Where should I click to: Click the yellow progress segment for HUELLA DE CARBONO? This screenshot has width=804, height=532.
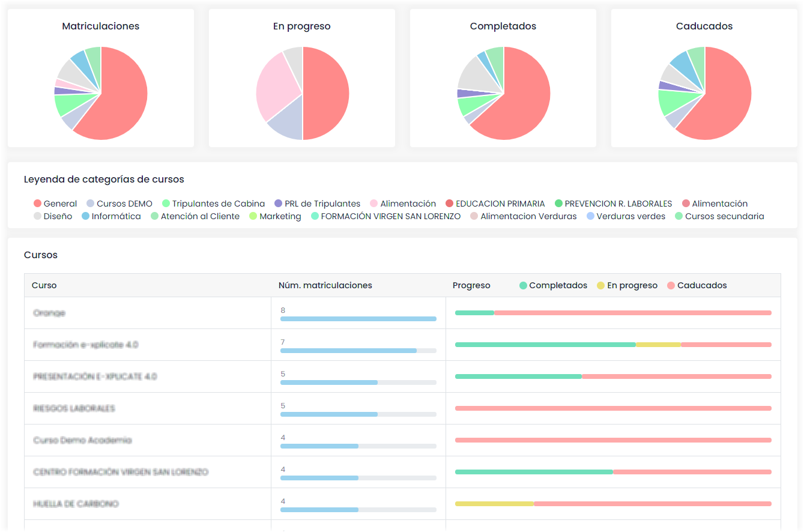point(494,504)
